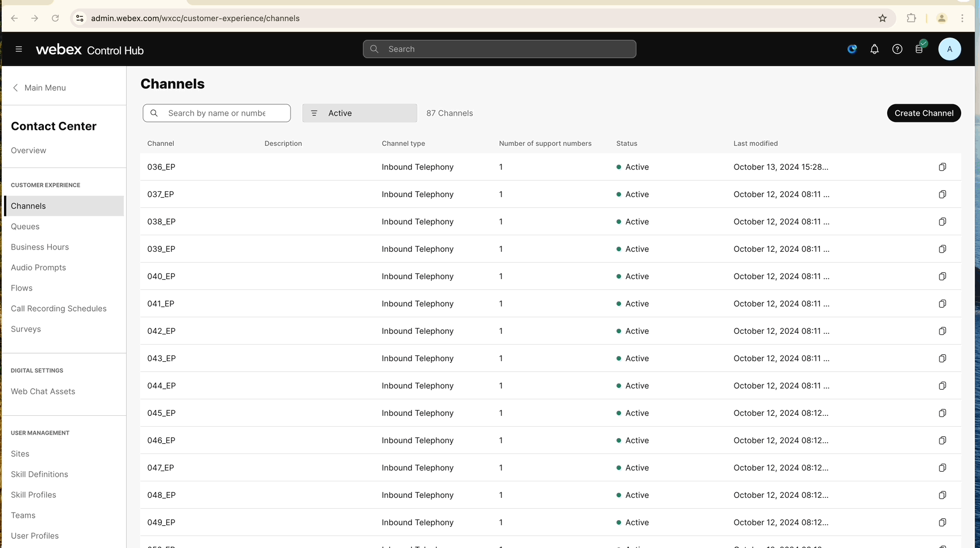980x548 pixels.
Task: Open the Webex AI assistant icon
Action: click(x=852, y=50)
